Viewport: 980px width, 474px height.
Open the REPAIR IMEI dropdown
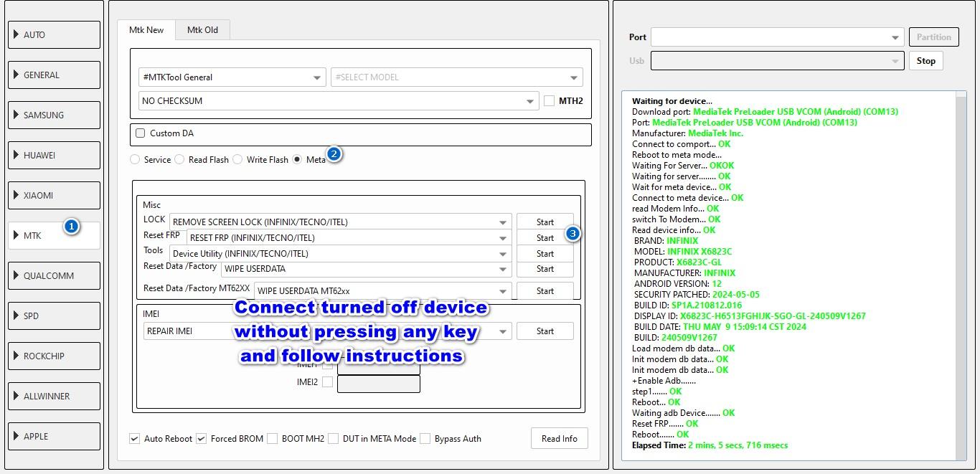326,331
